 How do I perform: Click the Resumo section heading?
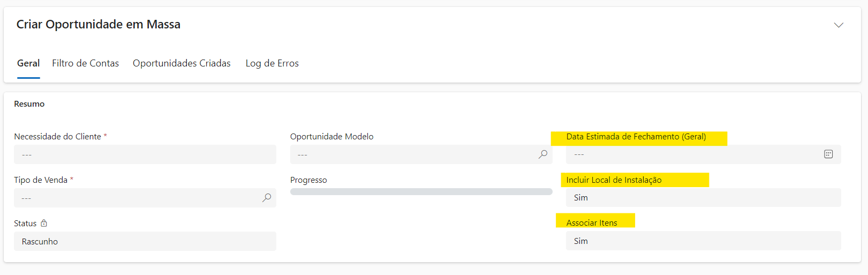coord(29,104)
